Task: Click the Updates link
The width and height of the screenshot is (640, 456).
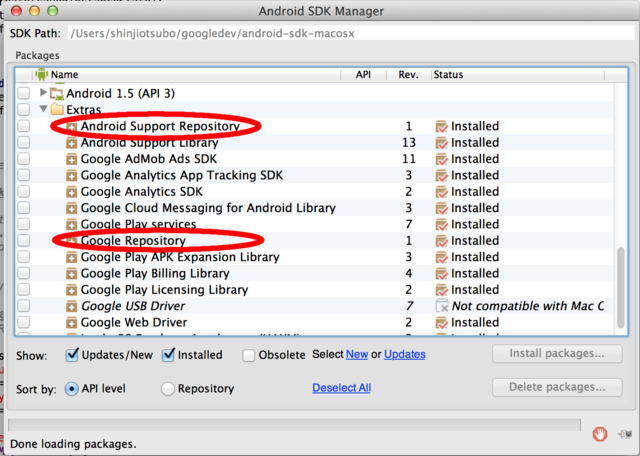Action: [x=404, y=354]
